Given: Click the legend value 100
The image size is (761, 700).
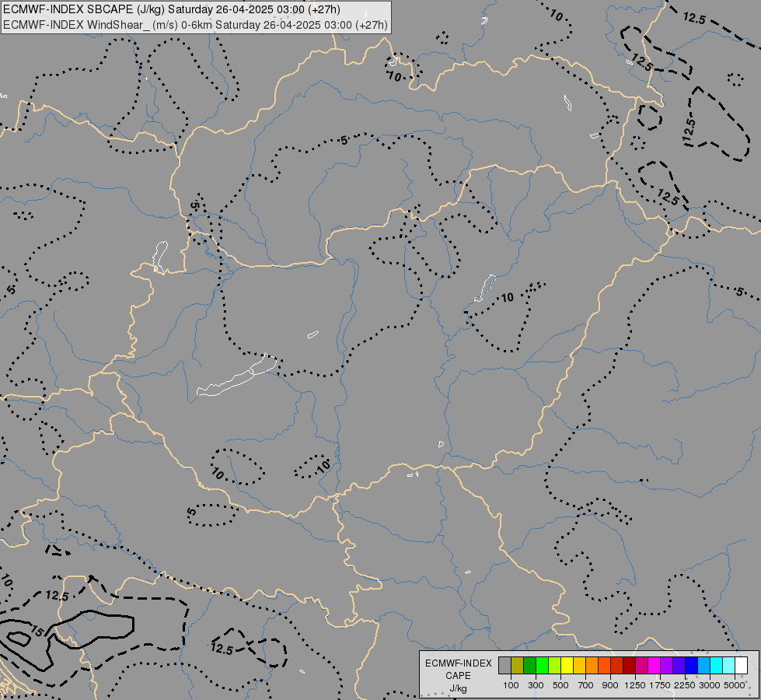Looking at the screenshot, I should (511, 685).
